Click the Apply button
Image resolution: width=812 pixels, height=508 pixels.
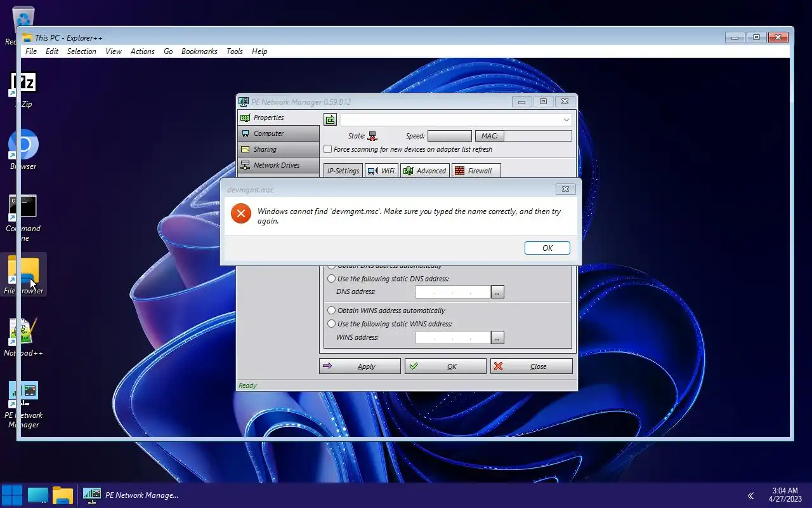360,366
